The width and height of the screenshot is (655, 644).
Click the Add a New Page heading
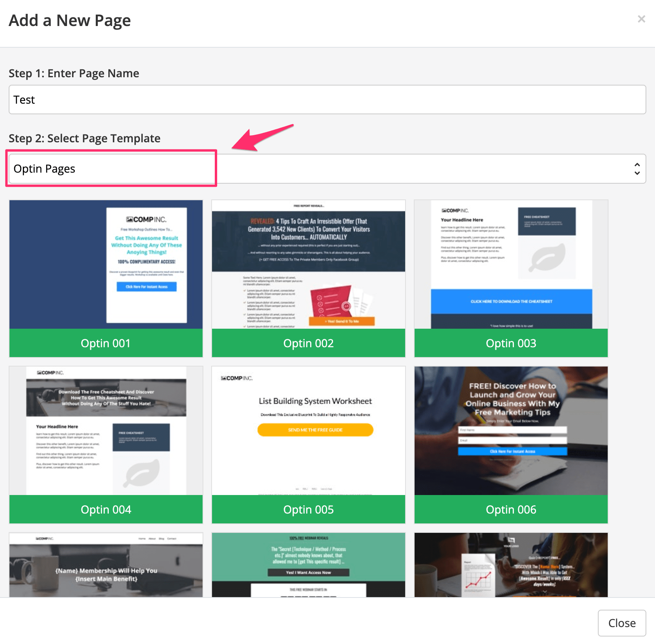70,20
